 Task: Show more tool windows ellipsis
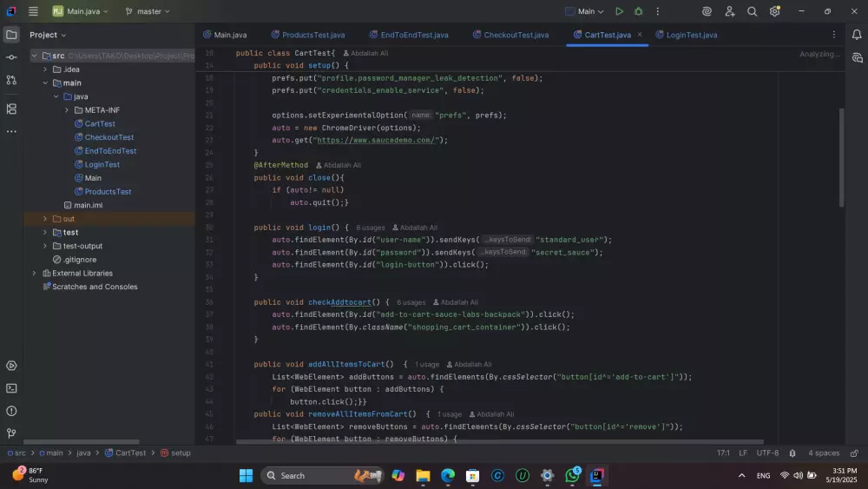11,132
